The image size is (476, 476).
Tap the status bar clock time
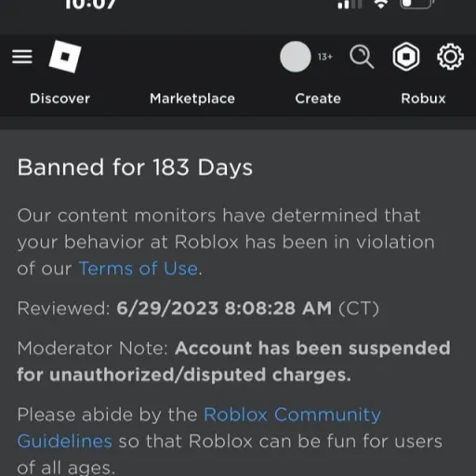tap(90, 5)
